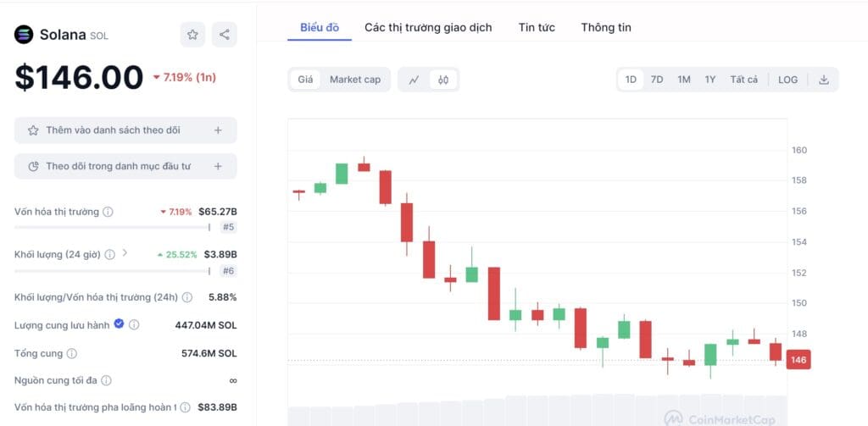Toggle chart to Market cap
This screenshot has height=426, width=868.
(x=355, y=80)
